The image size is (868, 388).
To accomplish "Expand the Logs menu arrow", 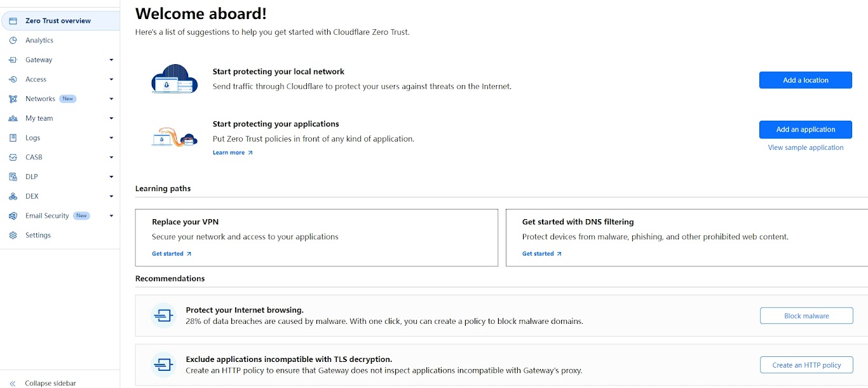I will [x=111, y=138].
